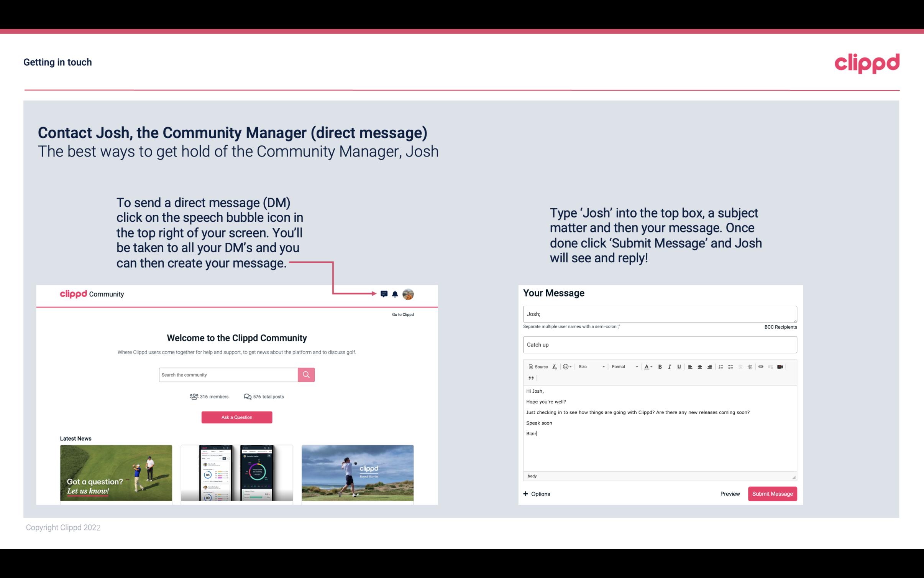Click the Bold formatting icon

point(659,366)
